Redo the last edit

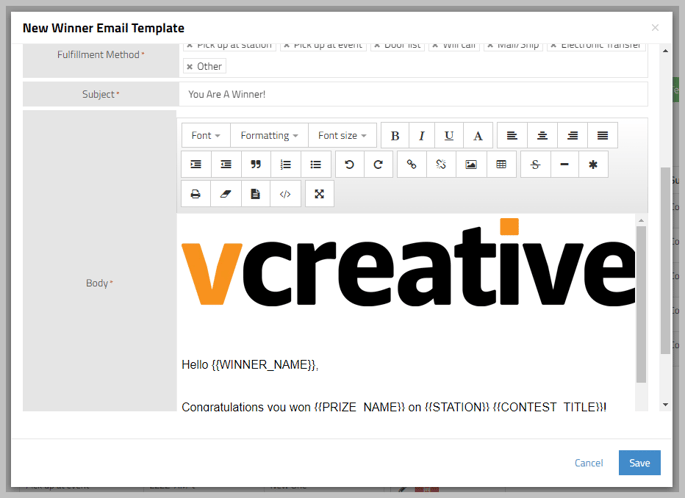tap(378, 164)
